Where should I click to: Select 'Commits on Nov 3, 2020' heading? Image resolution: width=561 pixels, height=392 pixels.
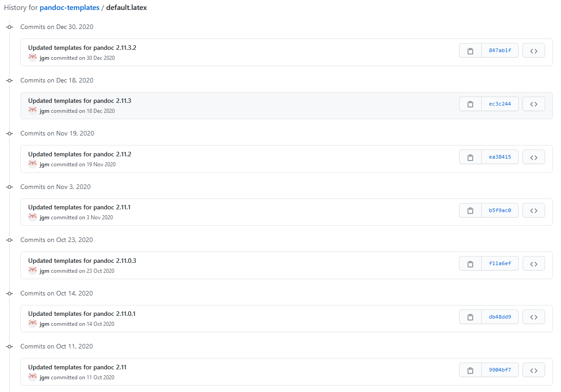(x=55, y=187)
